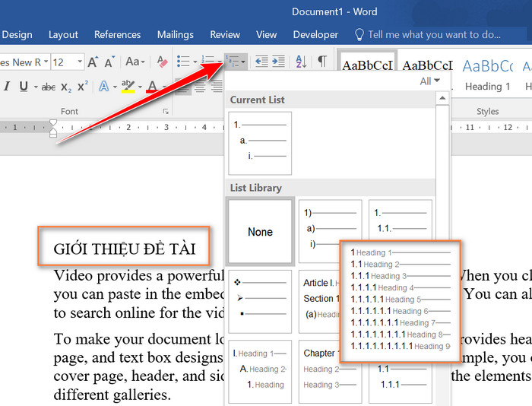Image resolution: width=532 pixels, height=406 pixels.
Task: Click Tell me what you want to do box
Action: pos(427,35)
